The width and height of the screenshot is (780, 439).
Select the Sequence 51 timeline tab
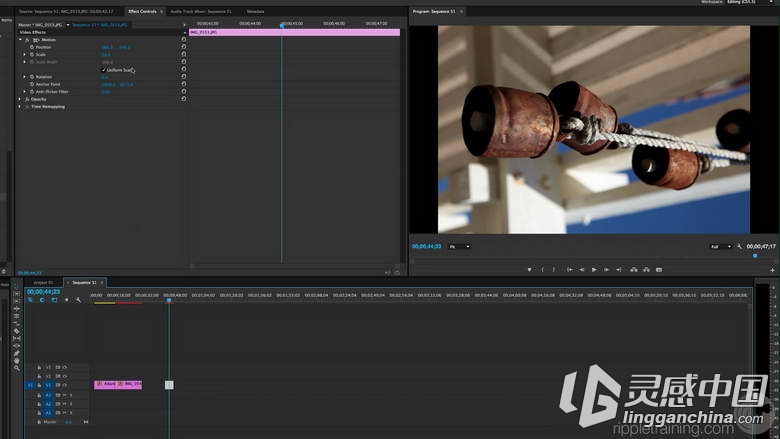[84, 282]
